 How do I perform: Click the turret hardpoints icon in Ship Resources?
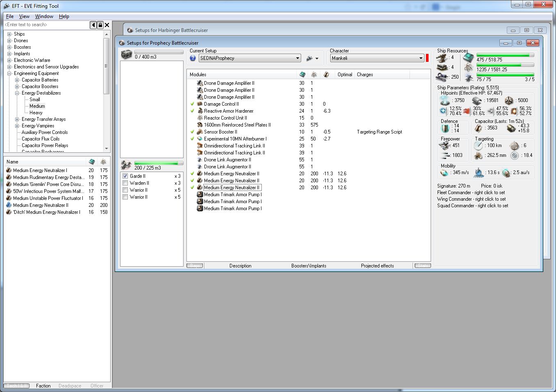coord(442,58)
